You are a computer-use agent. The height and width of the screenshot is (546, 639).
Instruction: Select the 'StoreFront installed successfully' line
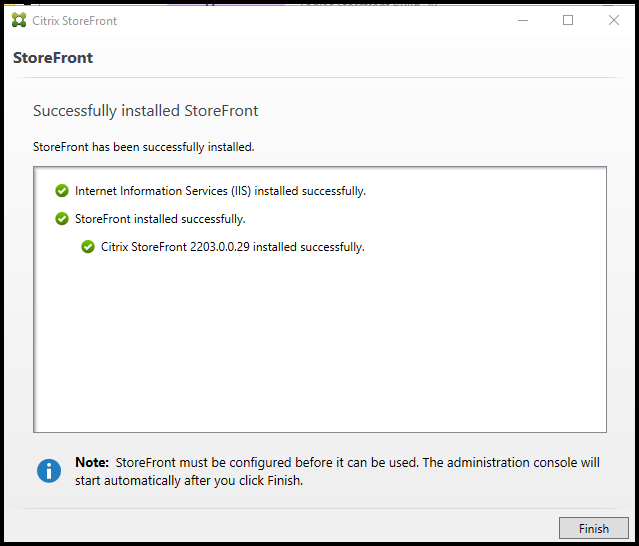click(x=160, y=218)
